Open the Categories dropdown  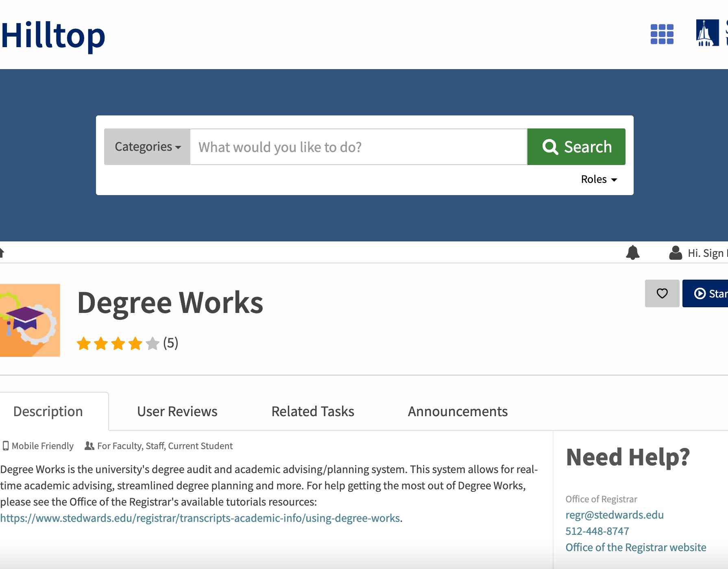[x=147, y=147]
